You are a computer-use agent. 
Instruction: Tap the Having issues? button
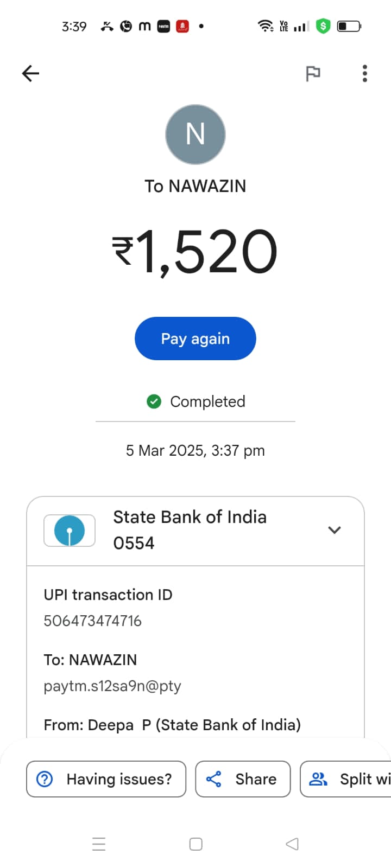click(106, 779)
